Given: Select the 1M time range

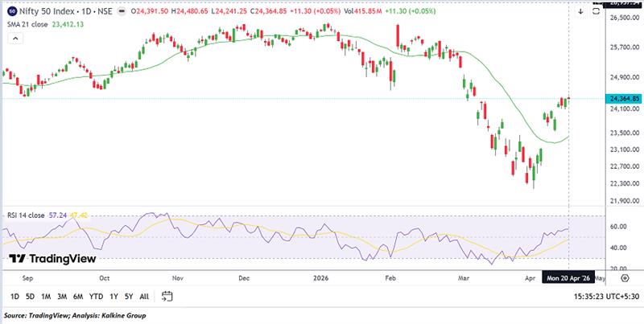Looking at the screenshot, I should [x=46, y=297].
